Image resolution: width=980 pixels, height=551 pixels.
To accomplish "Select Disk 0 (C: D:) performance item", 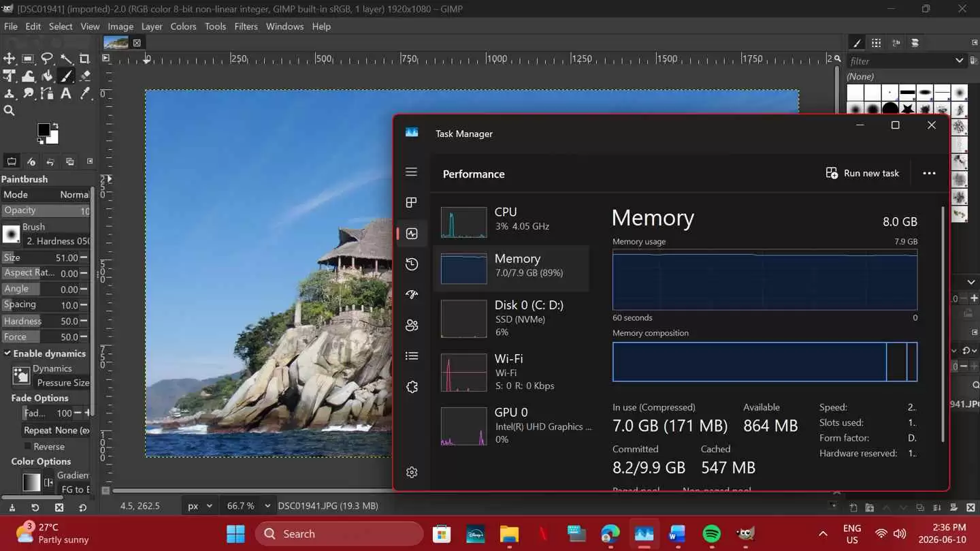I will point(512,318).
